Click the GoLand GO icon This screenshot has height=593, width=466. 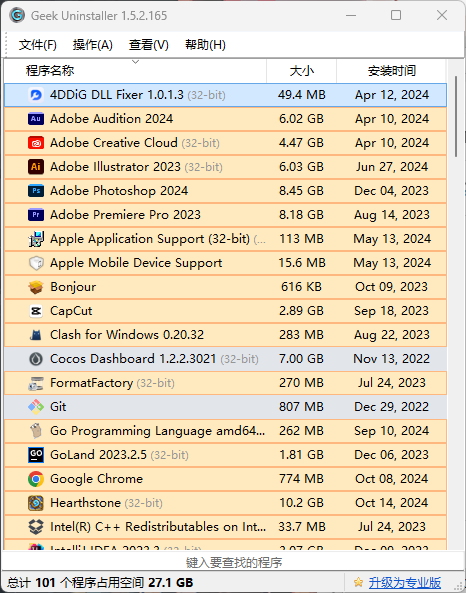(36, 455)
